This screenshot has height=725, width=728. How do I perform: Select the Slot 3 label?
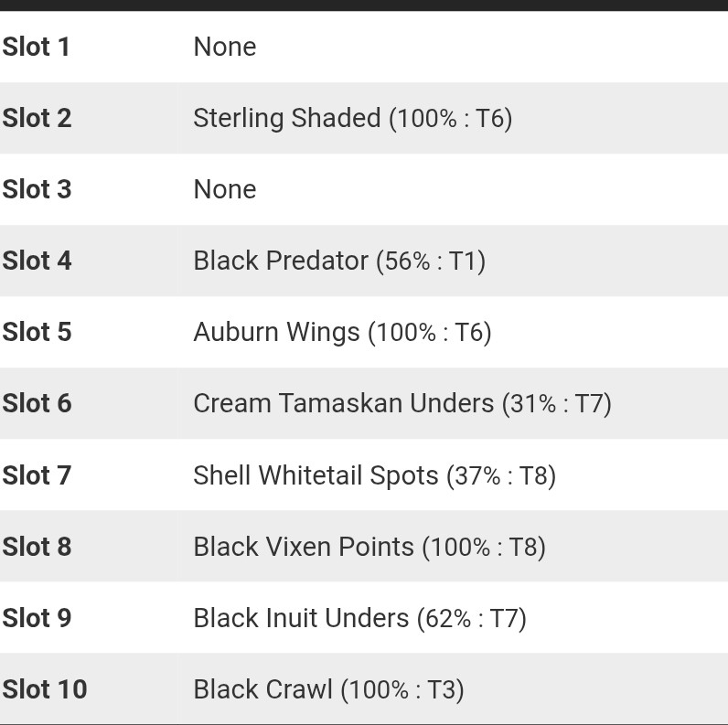pyautogui.click(x=37, y=189)
